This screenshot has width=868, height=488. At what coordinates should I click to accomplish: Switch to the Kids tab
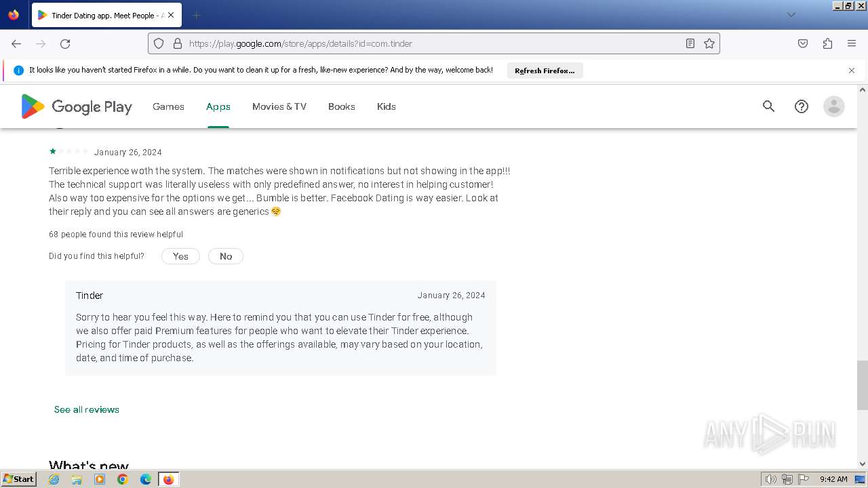[x=387, y=106]
